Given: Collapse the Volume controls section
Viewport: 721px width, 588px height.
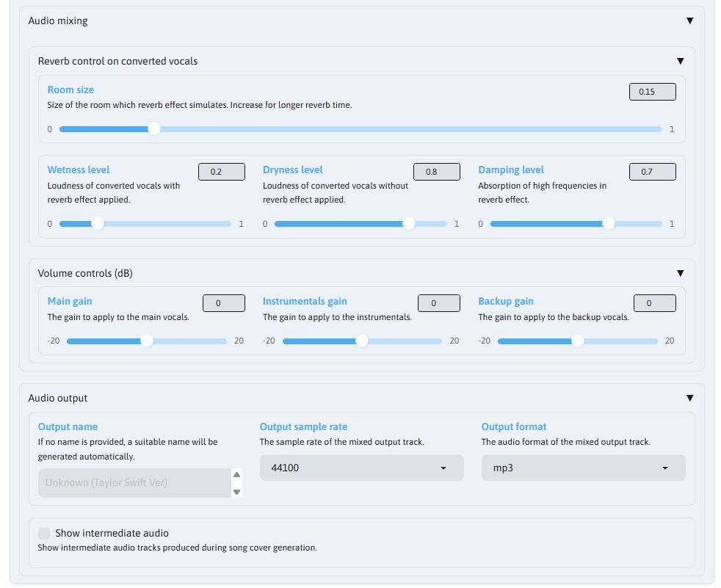Looking at the screenshot, I should (x=680, y=272).
